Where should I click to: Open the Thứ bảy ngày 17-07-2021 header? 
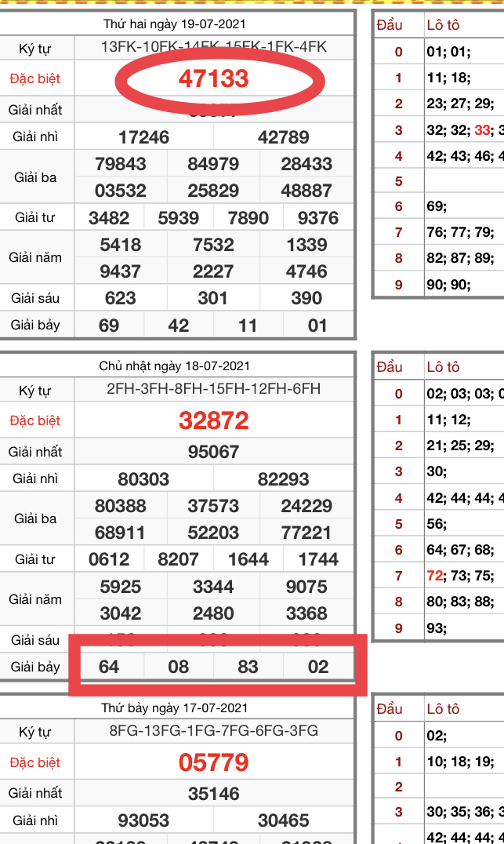(x=175, y=708)
